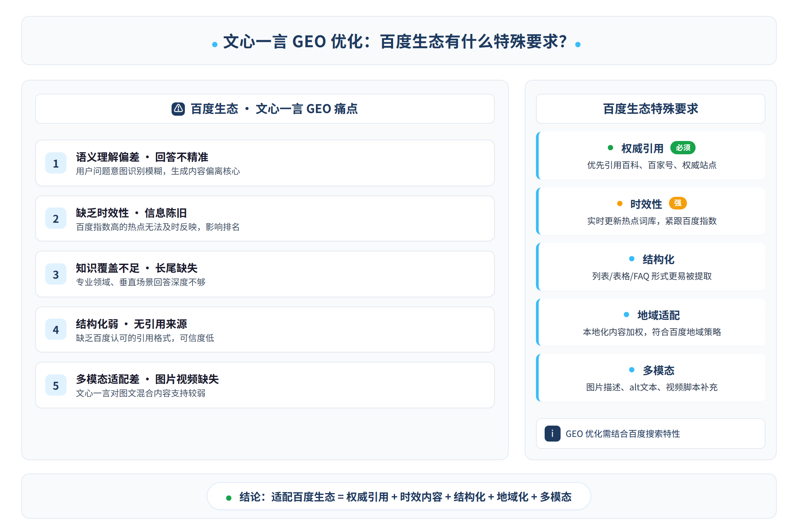
Task: Click number badge 2 of 缺乏时效性
Action: (x=56, y=218)
